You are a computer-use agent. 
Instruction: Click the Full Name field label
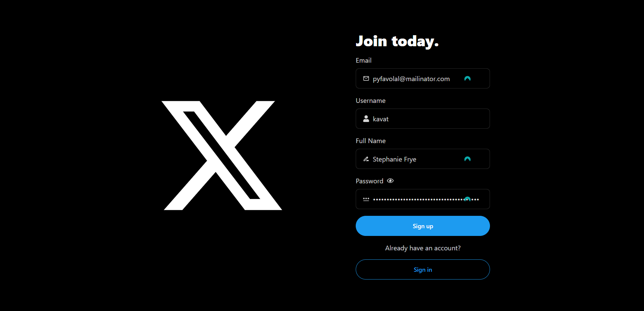coord(370,141)
